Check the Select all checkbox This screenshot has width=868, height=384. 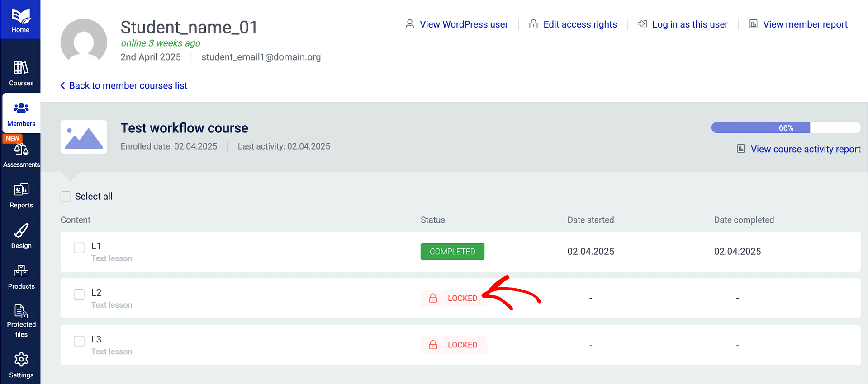click(66, 196)
